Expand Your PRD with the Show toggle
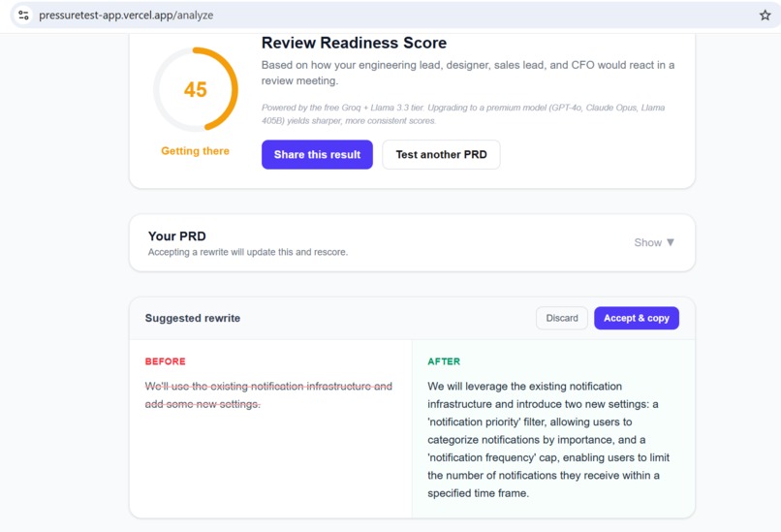The image size is (781, 532). point(654,242)
